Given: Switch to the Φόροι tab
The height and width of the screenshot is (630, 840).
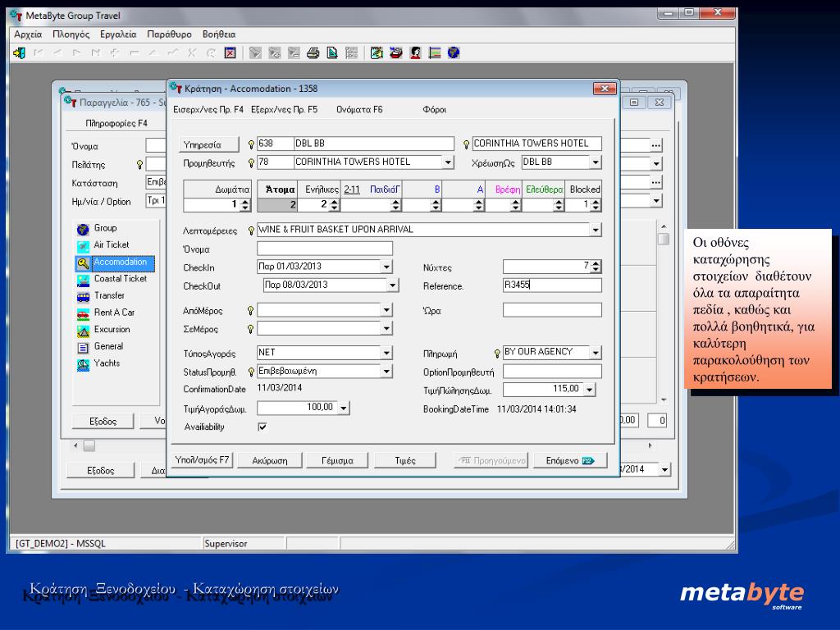Looking at the screenshot, I should coord(435,109).
